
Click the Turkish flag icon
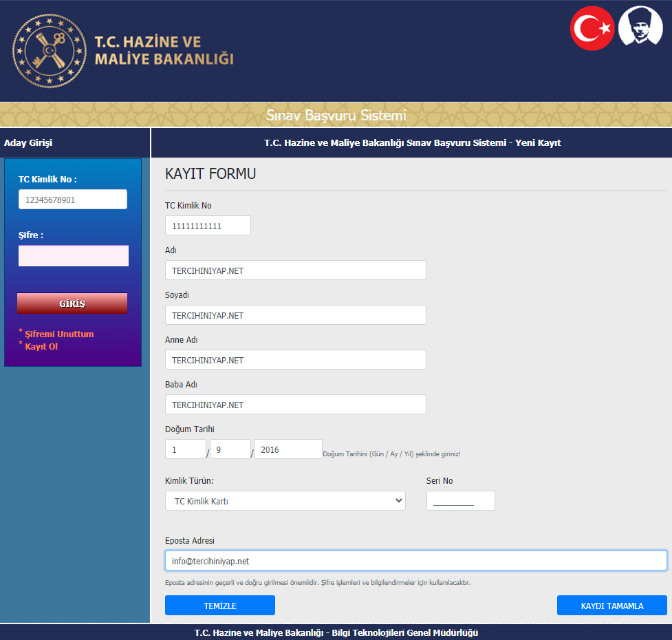(x=592, y=28)
